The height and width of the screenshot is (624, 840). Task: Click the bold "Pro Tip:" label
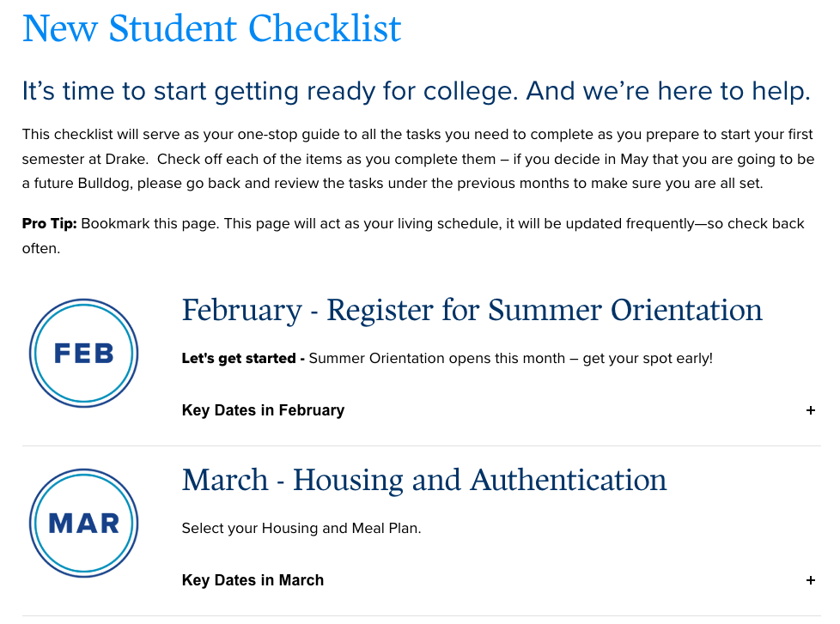49,224
